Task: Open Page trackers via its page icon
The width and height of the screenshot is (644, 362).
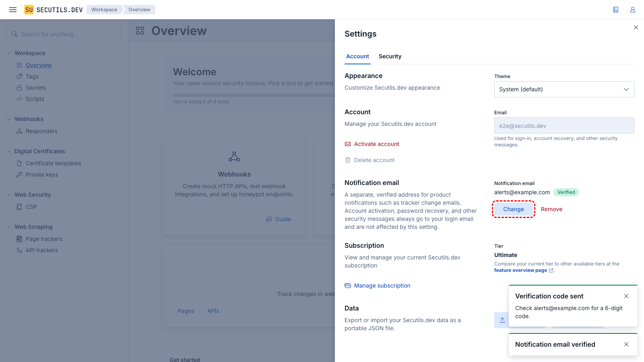Action: pos(19,239)
